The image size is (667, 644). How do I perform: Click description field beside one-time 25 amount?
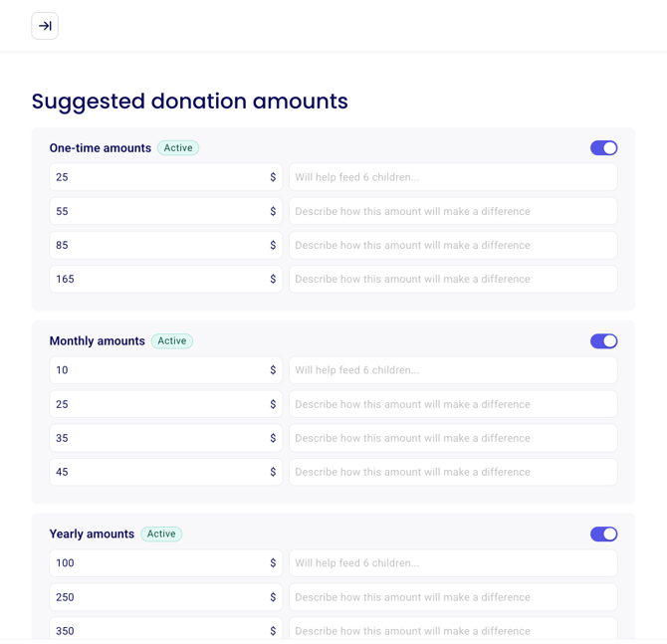(x=453, y=177)
